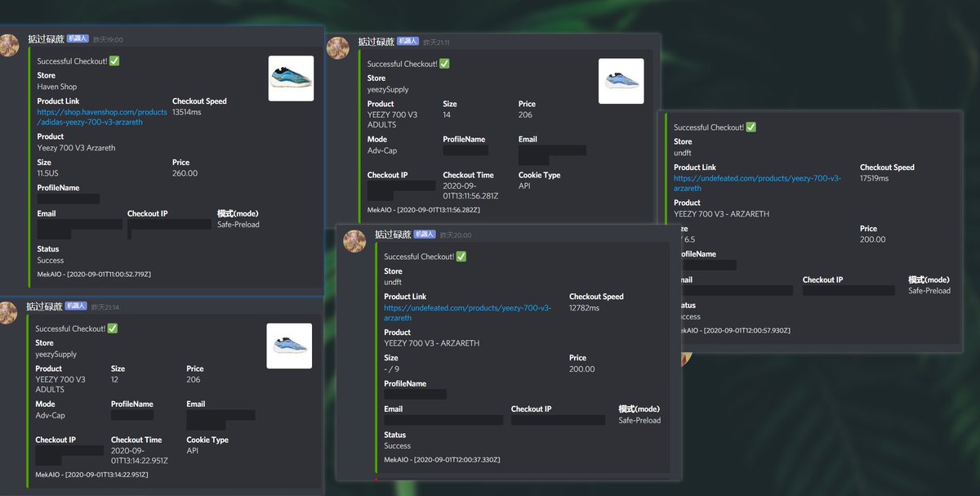Click the 260.00 price value

click(185, 173)
